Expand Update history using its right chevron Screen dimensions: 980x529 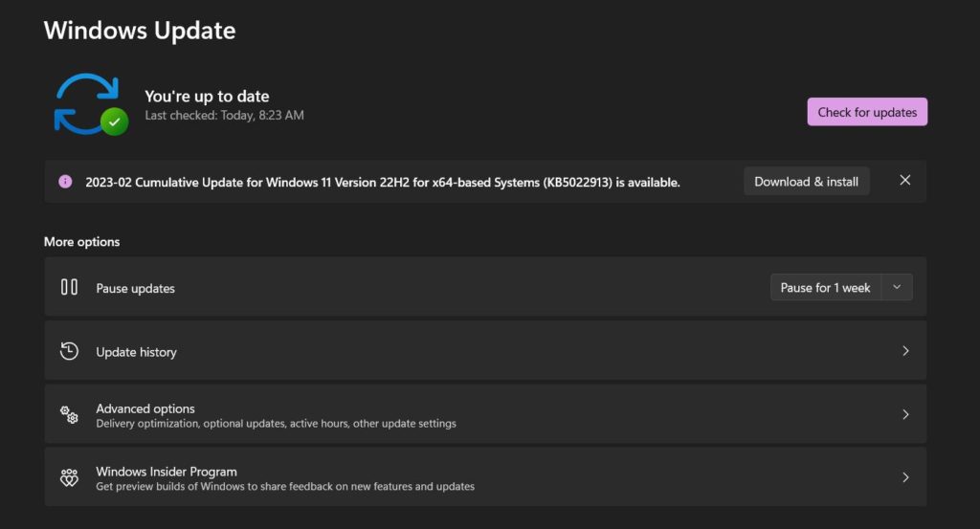tap(905, 351)
